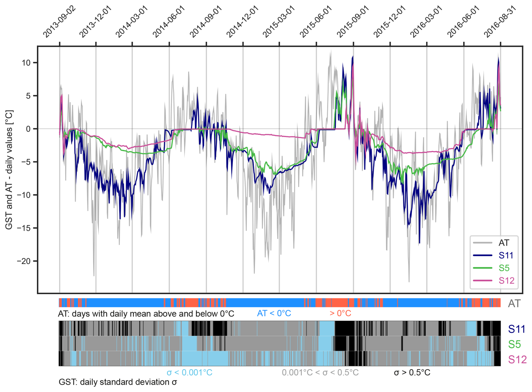
Task: Select the S5 label in the legend box
Action: point(504,268)
